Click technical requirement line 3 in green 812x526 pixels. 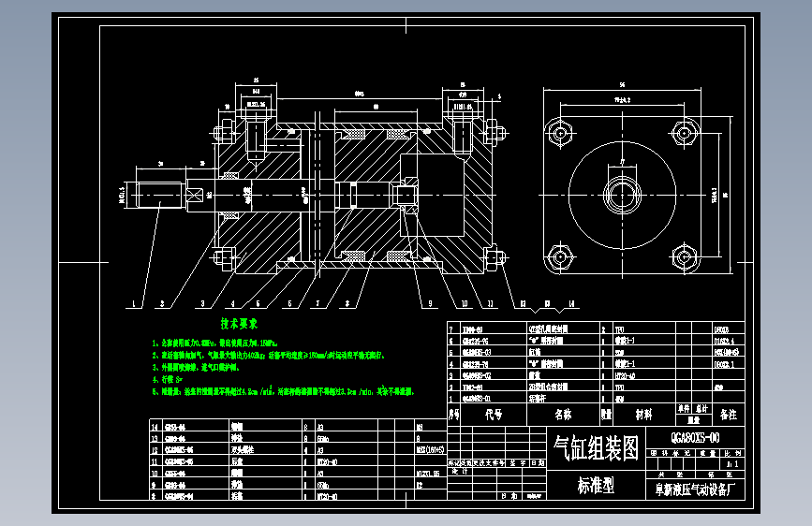pyautogui.click(x=195, y=368)
